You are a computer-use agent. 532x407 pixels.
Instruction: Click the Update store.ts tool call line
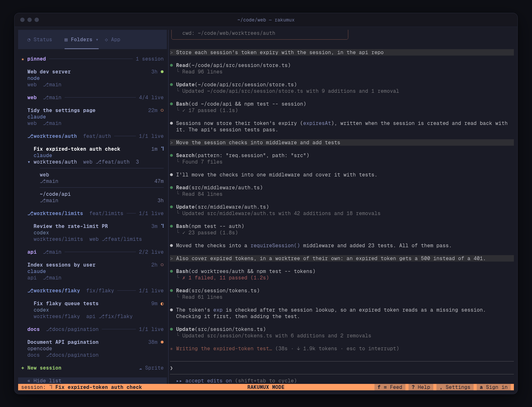pos(236,85)
